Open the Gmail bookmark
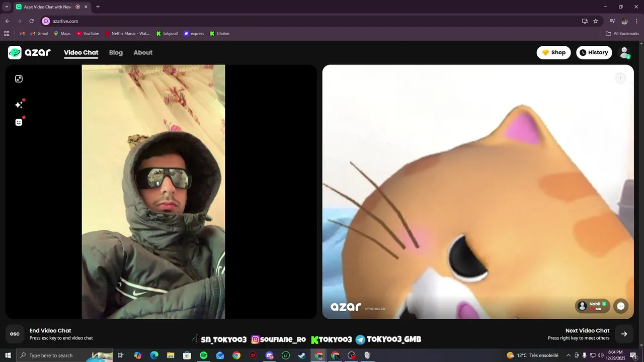This screenshot has height=362, width=644. point(39,34)
